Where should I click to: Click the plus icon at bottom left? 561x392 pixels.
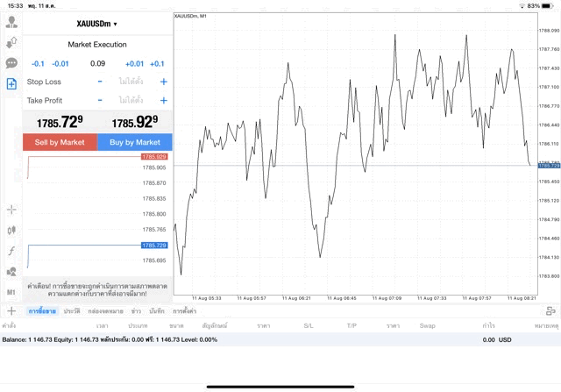11,311
